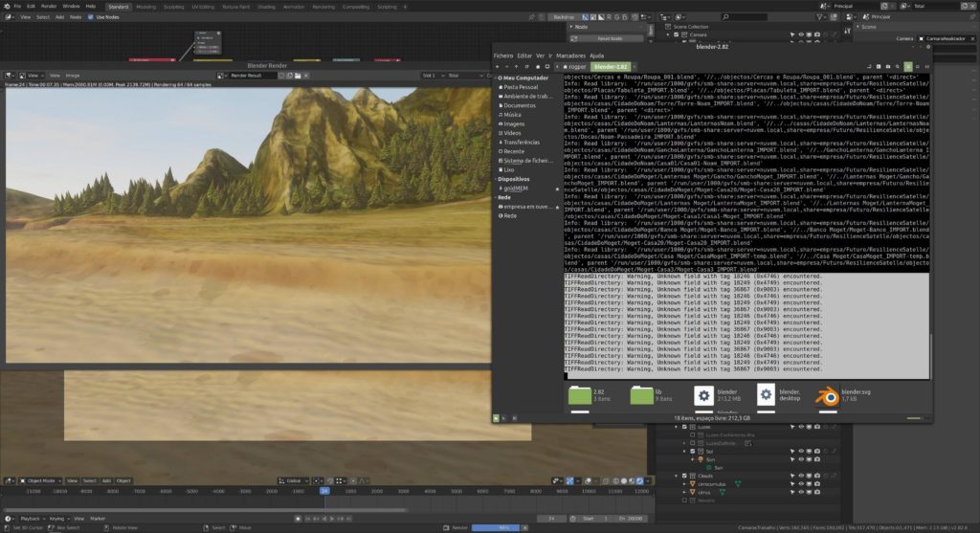The image size is (980, 533).
Task: Open the 2.82 folder icon
Action: [581, 396]
